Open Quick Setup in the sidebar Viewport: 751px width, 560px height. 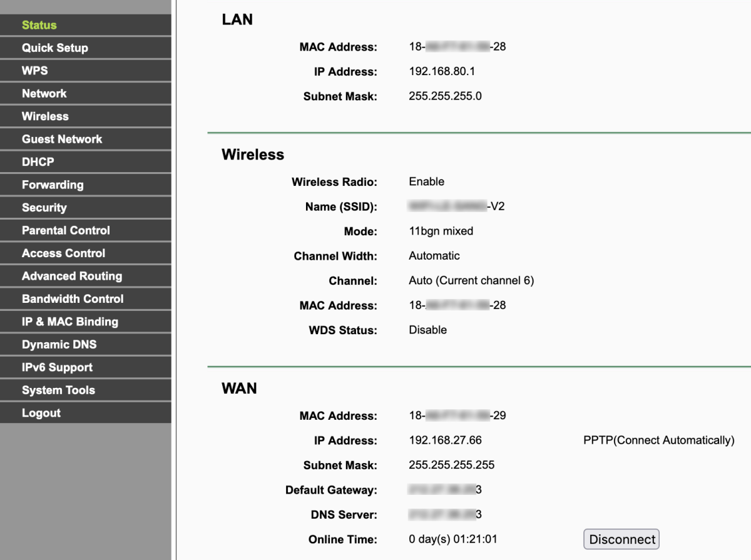tap(55, 48)
